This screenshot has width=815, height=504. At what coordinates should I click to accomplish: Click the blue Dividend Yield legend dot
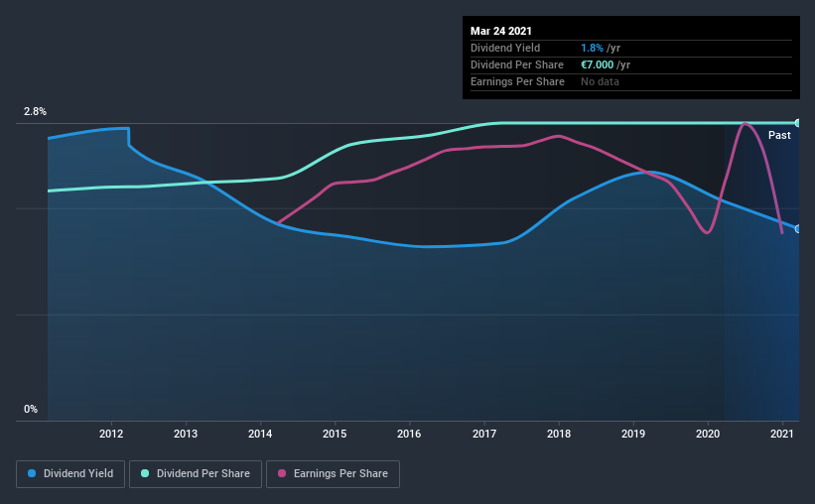tap(32, 473)
